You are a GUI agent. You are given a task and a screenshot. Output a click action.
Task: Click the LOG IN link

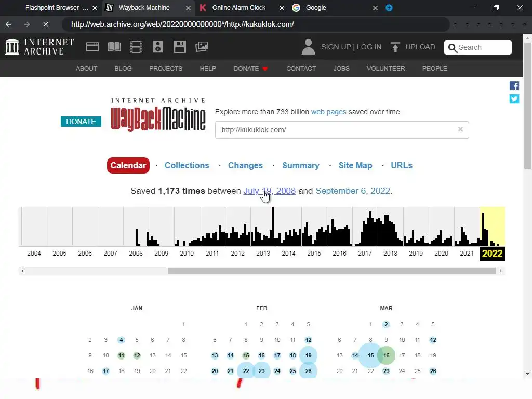(x=369, y=47)
